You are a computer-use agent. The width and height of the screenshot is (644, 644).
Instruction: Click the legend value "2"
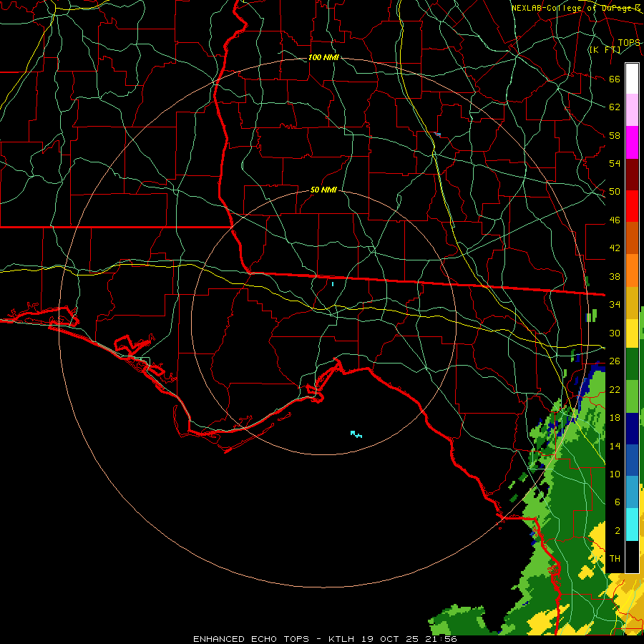tap(617, 531)
